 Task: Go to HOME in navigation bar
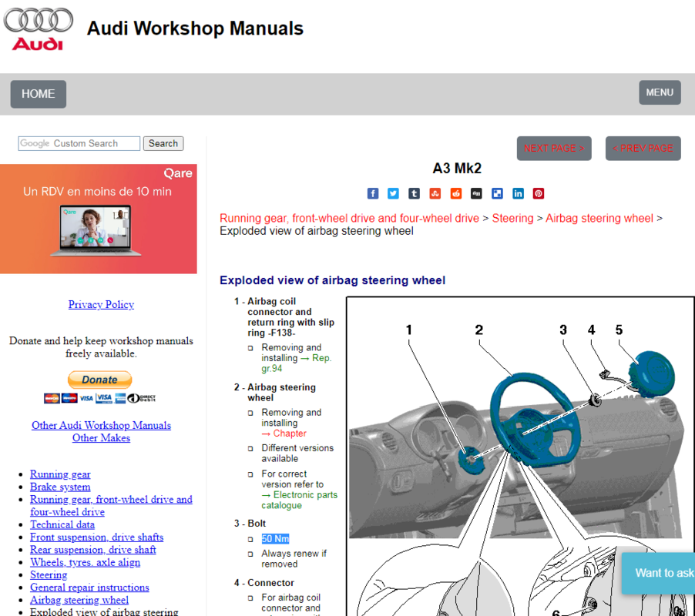pos(38,94)
